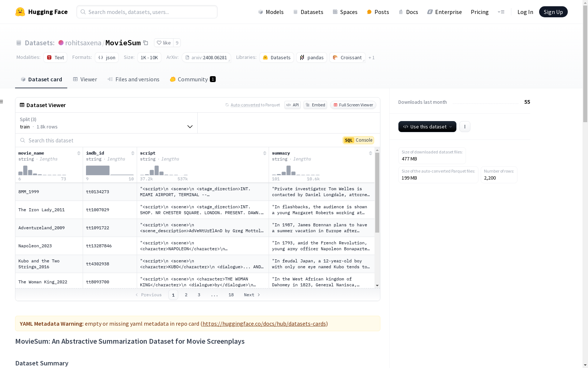Open the rohitsaxena user profile link
Viewport: 588px width, 368px height.
pos(83,43)
